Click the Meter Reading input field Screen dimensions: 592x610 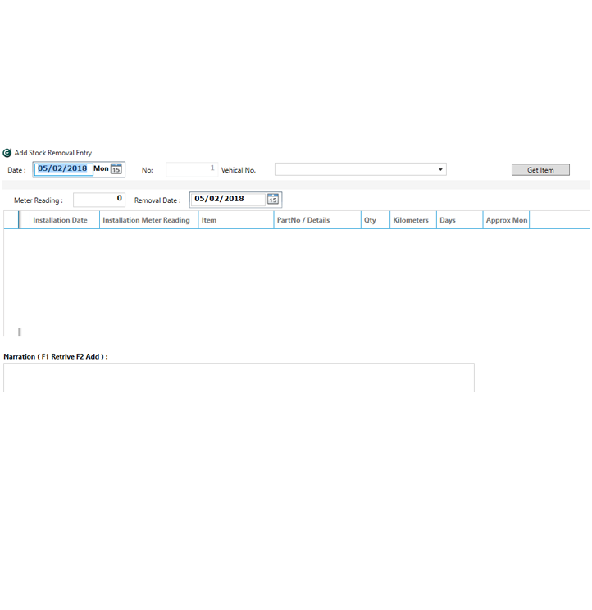tap(99, 200)
